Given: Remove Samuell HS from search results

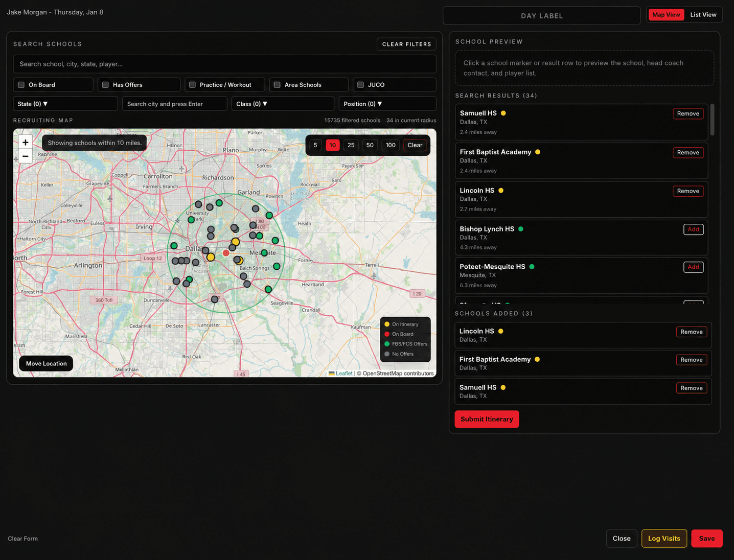Looking at the screenshot, I should tap(688, 114).
